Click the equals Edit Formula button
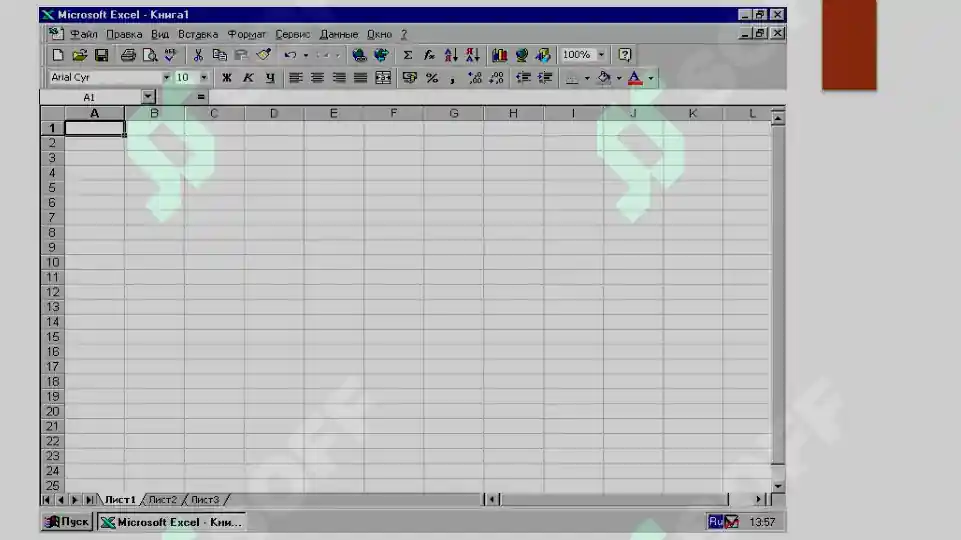The image size is (961, 540). (x=200, y=97)
